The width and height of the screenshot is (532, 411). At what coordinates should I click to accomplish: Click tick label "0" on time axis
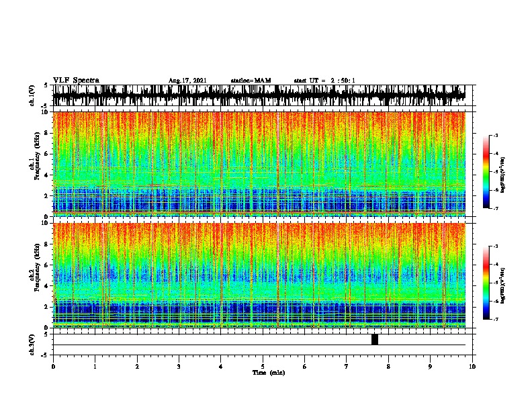[53, 367]
